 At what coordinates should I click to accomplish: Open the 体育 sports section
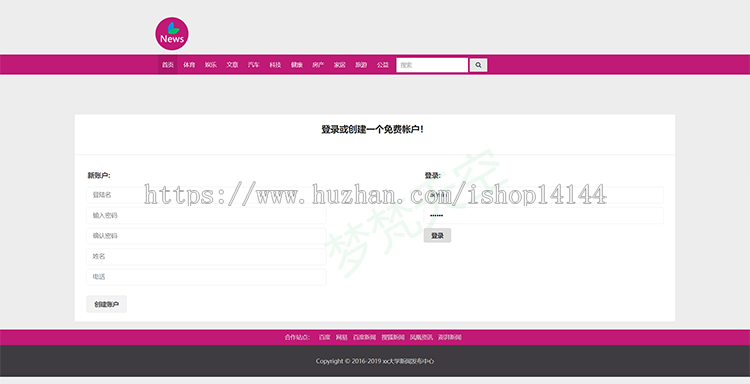click(189, 65)
